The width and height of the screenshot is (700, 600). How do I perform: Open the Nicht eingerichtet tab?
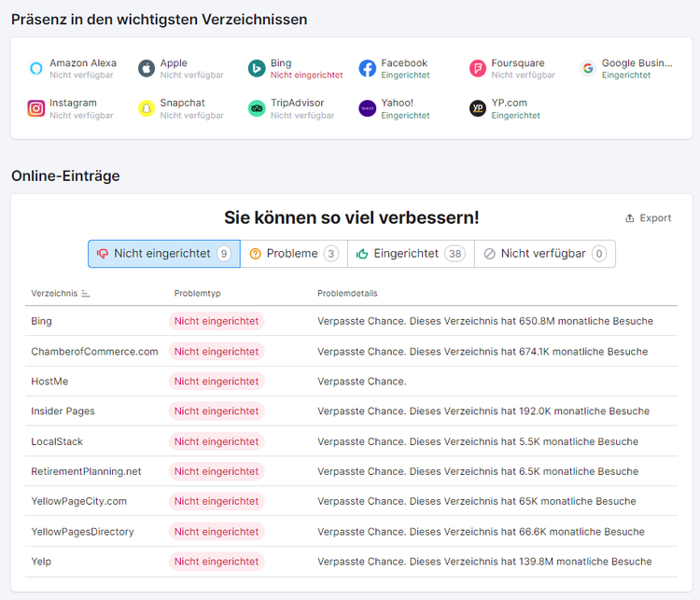[164, 254]
